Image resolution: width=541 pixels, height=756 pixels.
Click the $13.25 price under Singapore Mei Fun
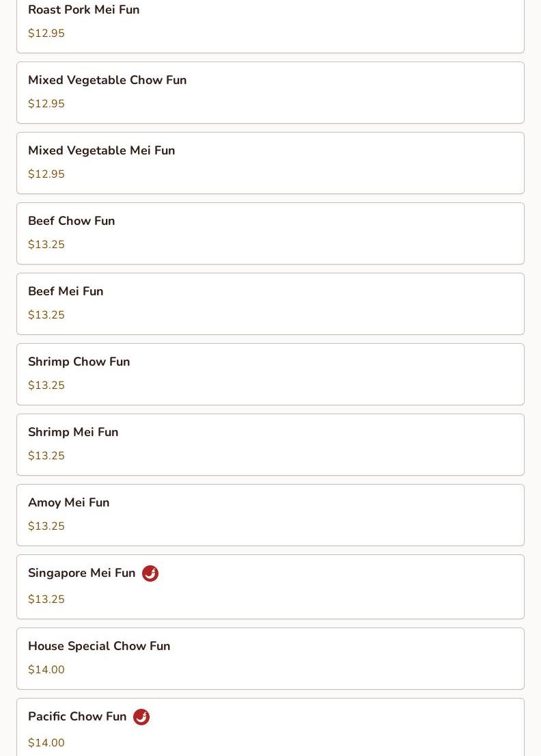pyautogui.click(x=46, y=599)
